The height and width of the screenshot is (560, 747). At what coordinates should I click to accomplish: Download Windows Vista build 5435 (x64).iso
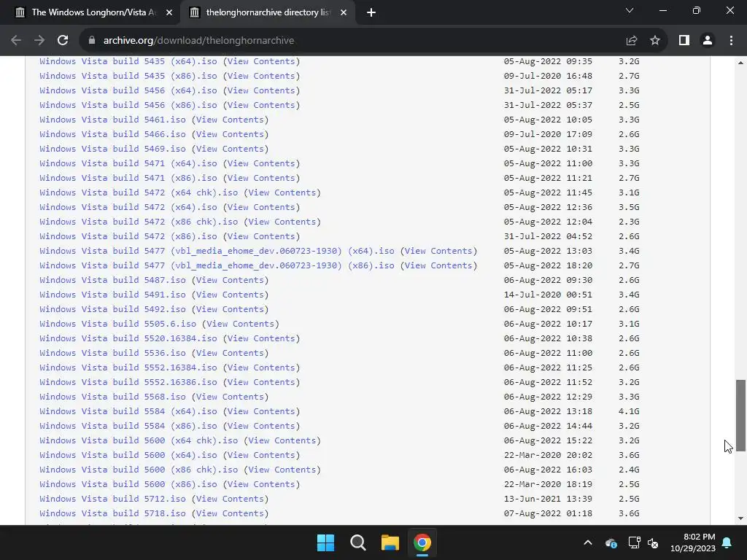coord(128,61)
